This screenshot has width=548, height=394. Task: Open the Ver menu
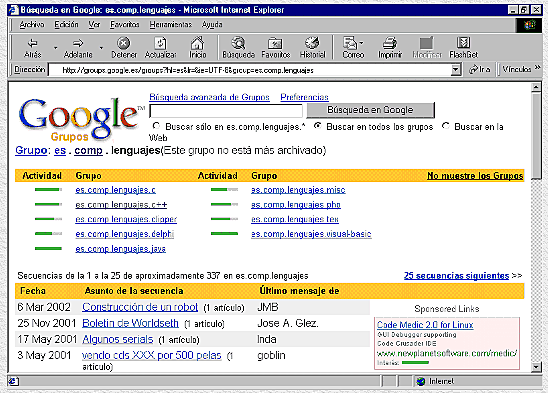[94, 24]
